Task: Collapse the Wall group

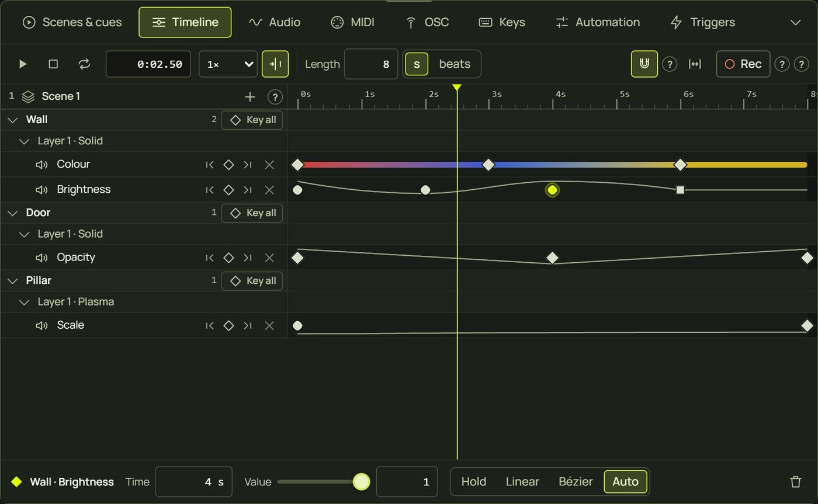Action: (12, 120)
